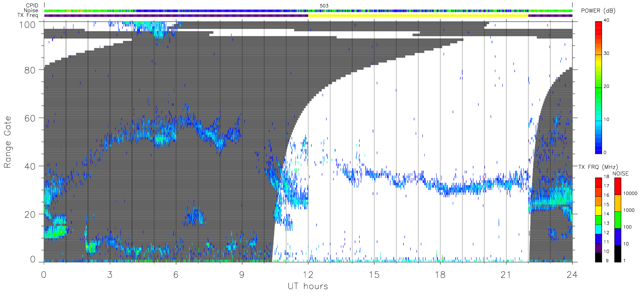
Task: Click the POWER (dB) legend title
Action: pos(598,11)
